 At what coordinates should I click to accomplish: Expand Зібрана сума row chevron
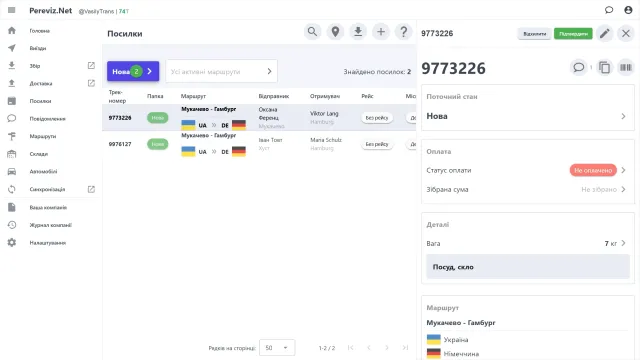pyautogui.click(x=623, y=189)
